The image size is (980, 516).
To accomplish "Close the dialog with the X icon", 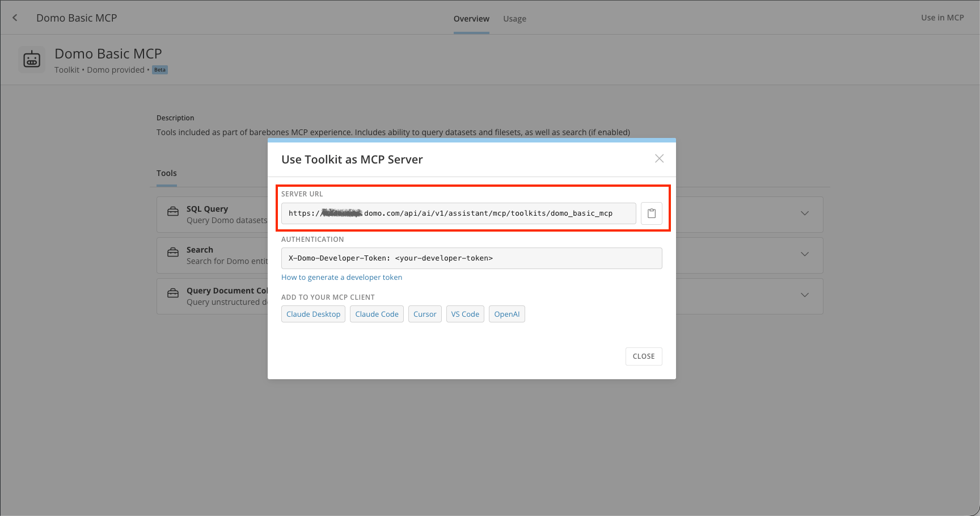I will [x=659, y=158].
